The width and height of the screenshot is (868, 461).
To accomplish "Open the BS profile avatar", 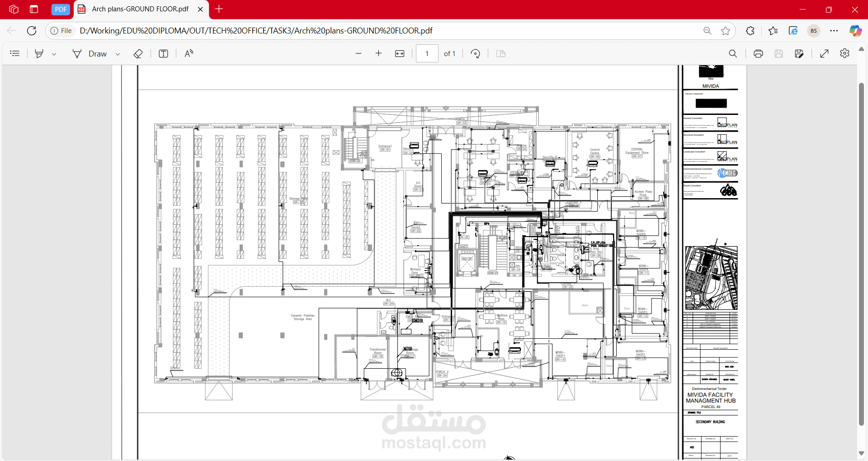I will (x=814, y=31).
